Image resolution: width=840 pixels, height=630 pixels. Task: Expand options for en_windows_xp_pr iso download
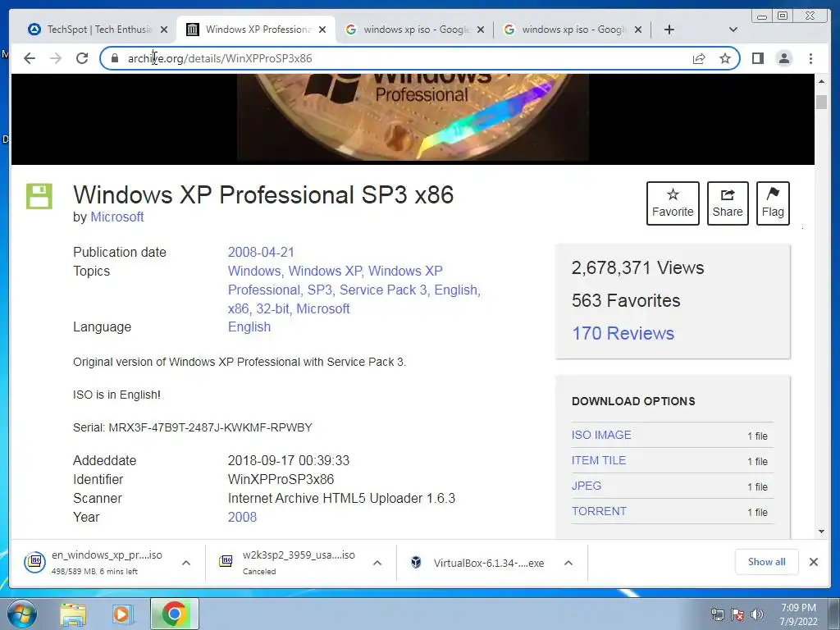click(x=186, y=563)
